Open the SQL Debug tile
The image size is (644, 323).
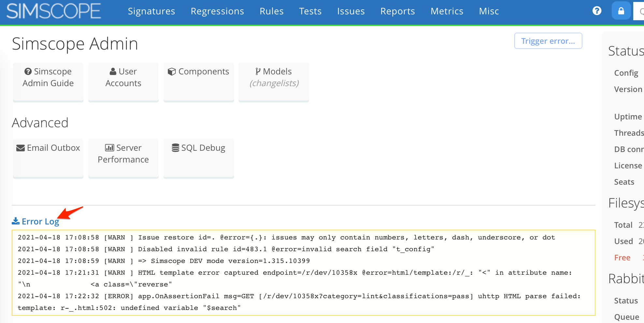199,159
